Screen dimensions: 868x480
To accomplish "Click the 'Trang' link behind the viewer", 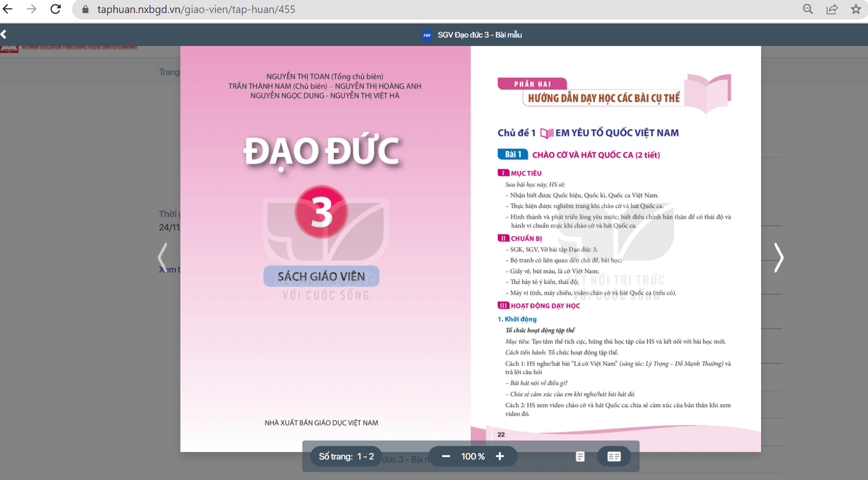I will 169,72.
